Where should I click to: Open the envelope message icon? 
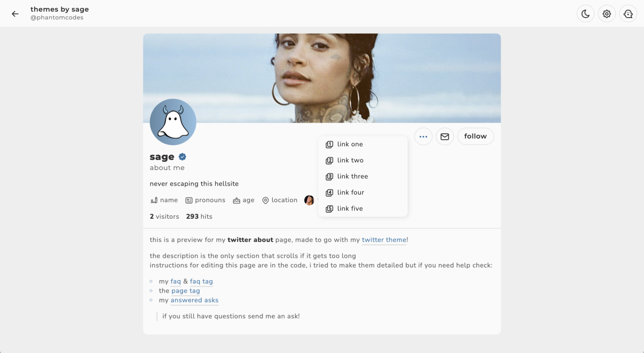coord(445,136)
